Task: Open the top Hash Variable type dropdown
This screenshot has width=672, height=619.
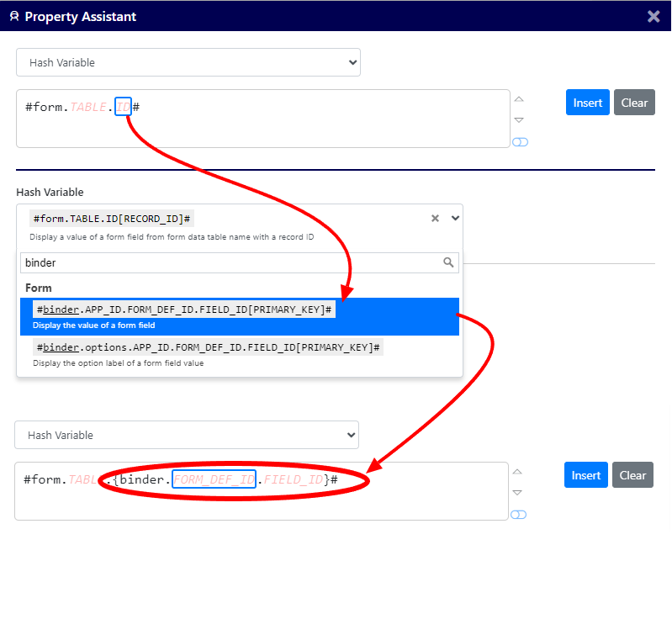Action: click(x=188, y=62)
